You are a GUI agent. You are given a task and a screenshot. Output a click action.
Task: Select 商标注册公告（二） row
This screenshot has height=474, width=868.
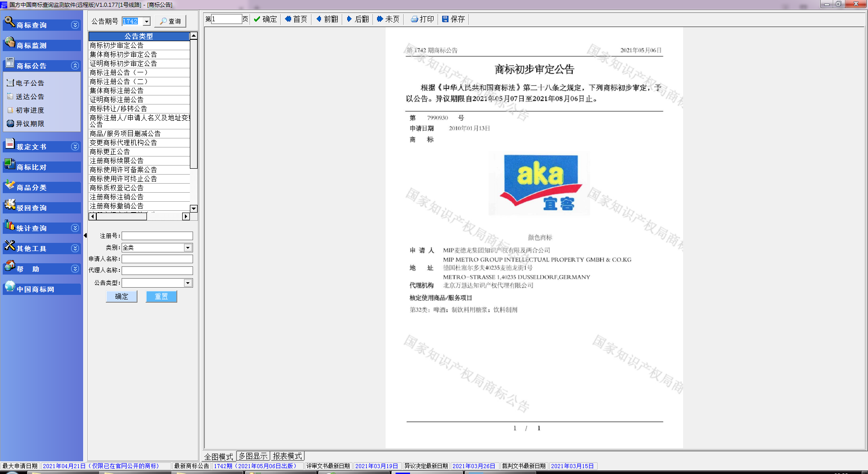pos(139,82)
